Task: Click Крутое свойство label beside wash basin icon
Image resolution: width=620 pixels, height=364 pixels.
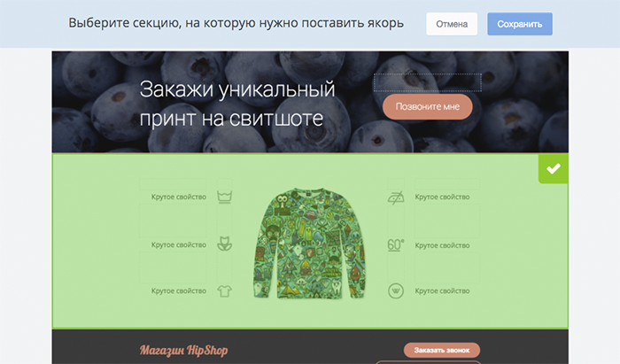Action: (179, 197)
